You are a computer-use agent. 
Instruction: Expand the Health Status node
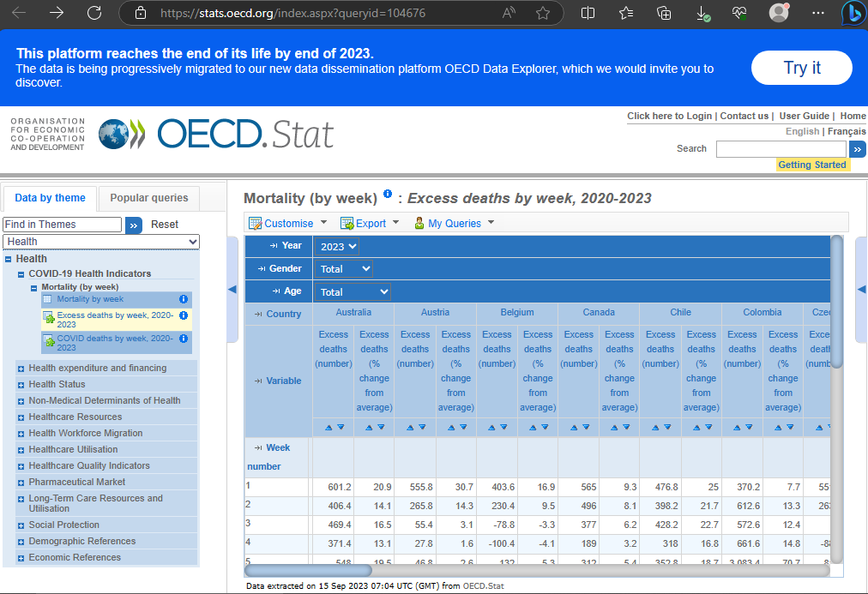[21, 385]
